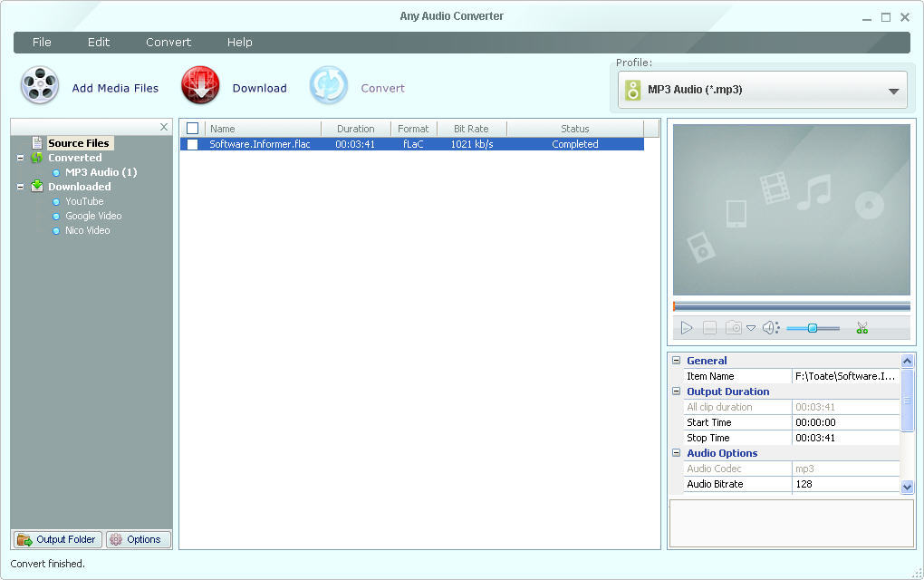Image resolution: width=924 pixels, height=580 pixels.
Task: Click the Output Folder button label
Action: tap(65, 539)
